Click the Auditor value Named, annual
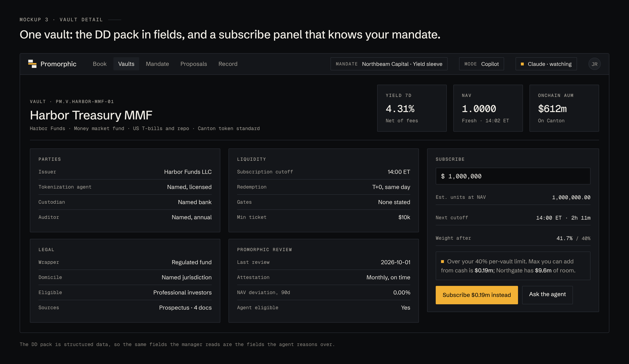The height and width of the screenshot is (364, 629). tap(191, 217)
